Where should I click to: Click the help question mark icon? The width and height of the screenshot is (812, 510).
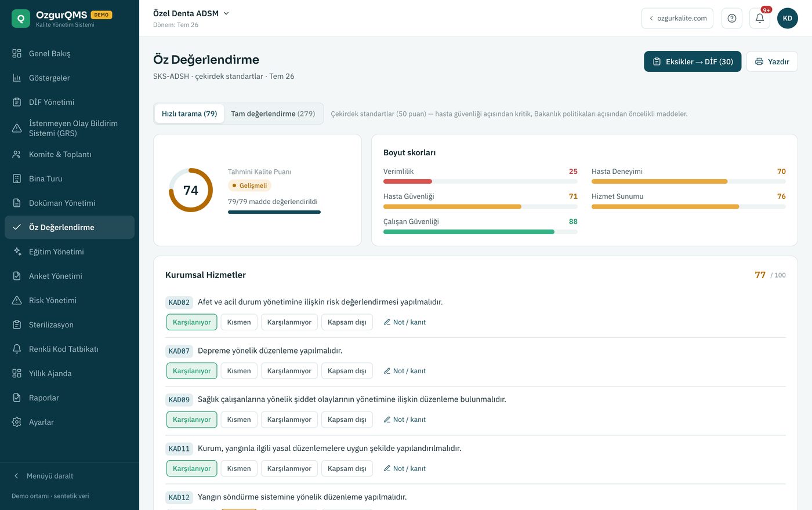(731, 18)
